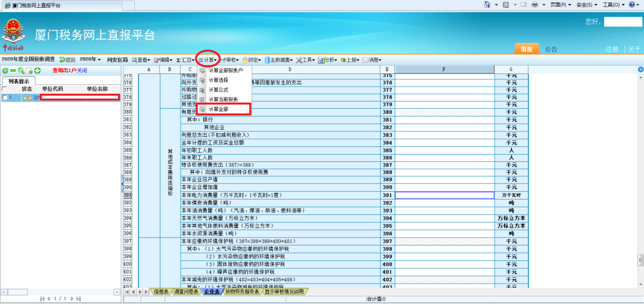Click the IE home icon
This screenshot has width=644, height=304.
(488, 5)
